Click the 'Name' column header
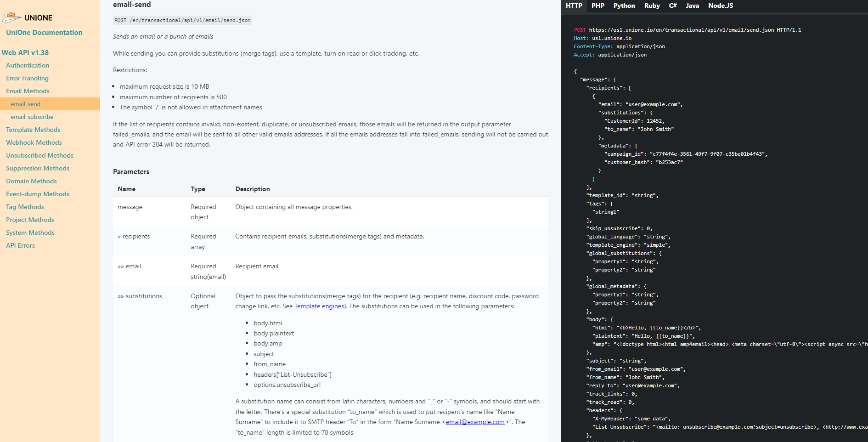The image size is (868, 442). [126, 189]
